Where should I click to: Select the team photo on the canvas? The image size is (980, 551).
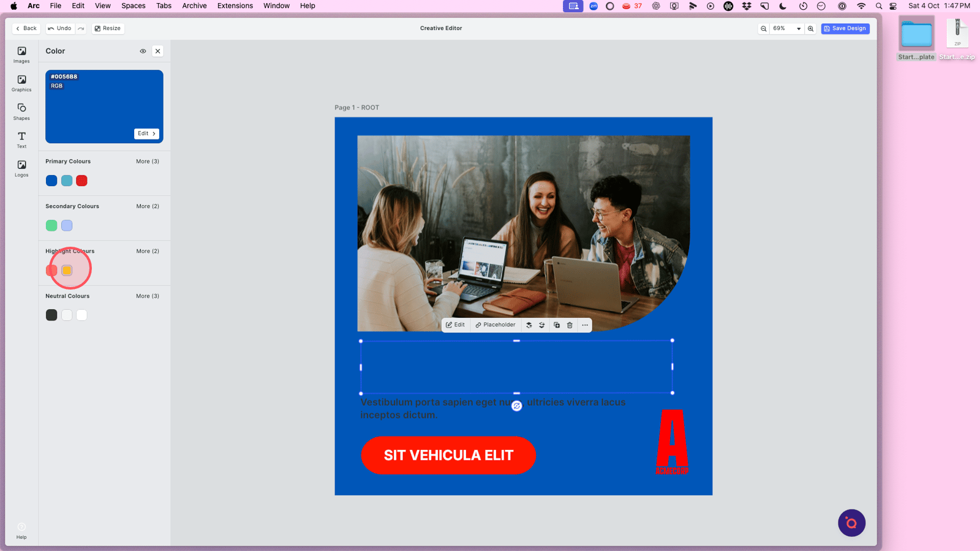point(524,233)
